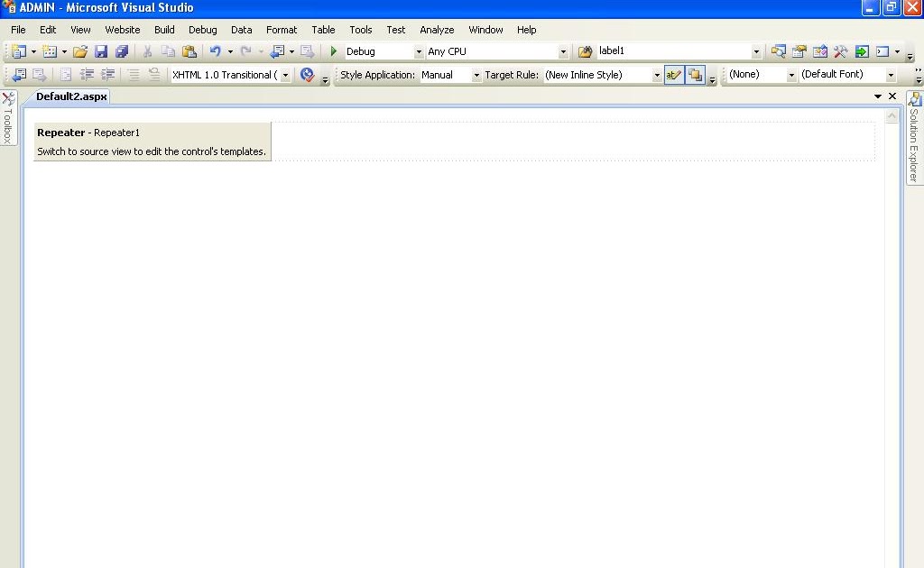
Task: Open the Any CPU platform dropdown
Action: point(562,50)
